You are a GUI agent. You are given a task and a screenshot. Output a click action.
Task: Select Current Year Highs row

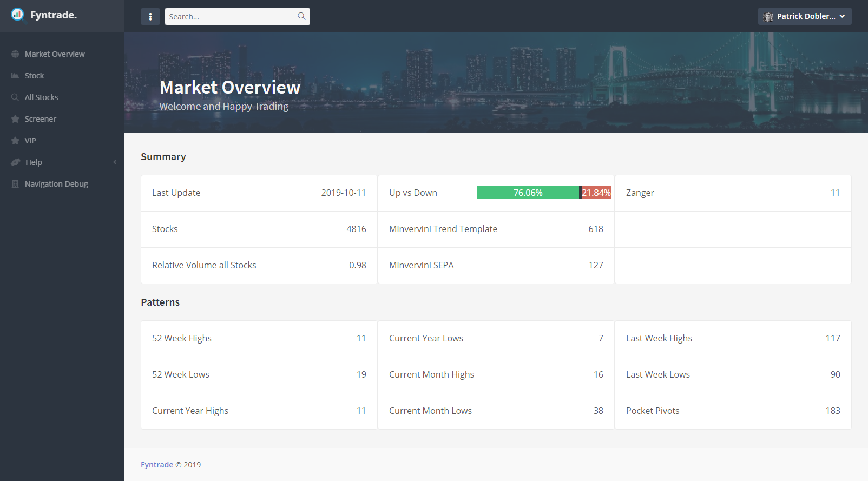[x=259, y=411]
